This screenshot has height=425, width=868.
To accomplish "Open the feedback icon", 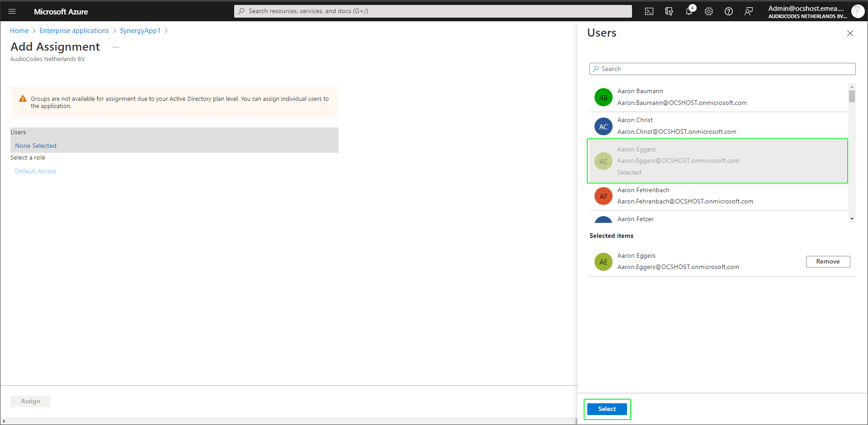I will tap(749, 11).
